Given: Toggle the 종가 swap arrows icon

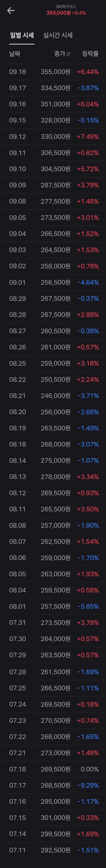Looking at the screenshot, I should [x=68, y=54].
